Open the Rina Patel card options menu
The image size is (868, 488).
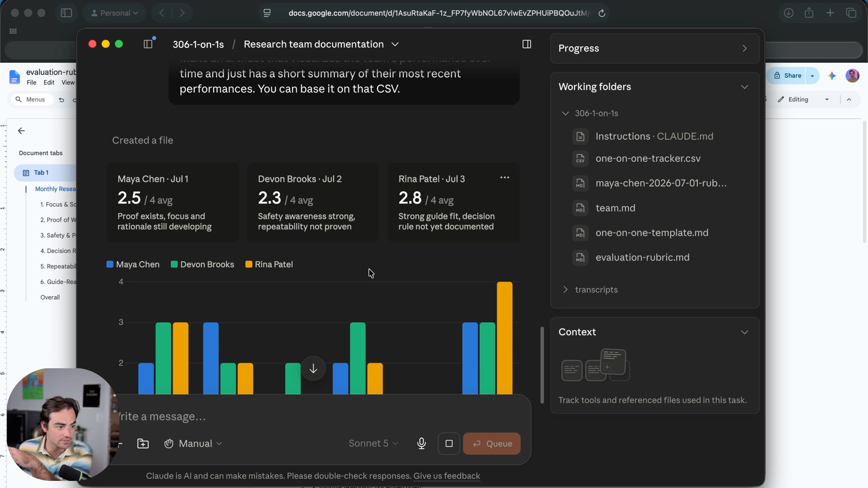tap(505, 177)
